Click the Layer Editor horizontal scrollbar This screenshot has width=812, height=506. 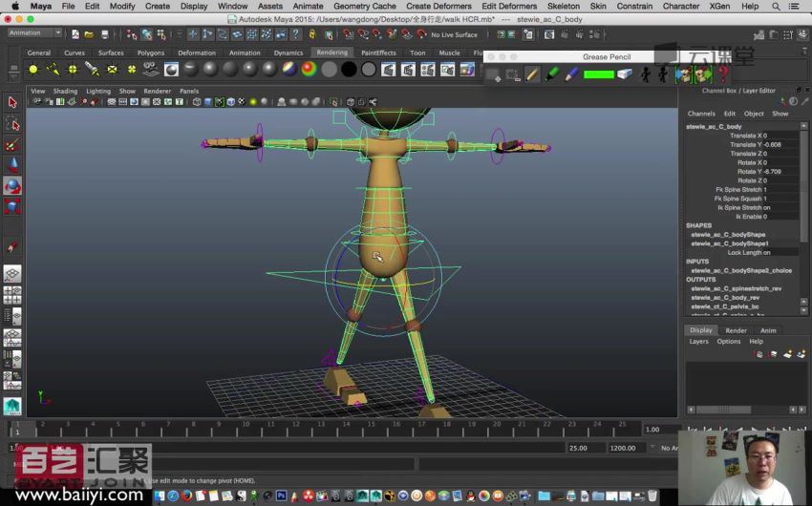pyautogui.click(x=723, y=410)
